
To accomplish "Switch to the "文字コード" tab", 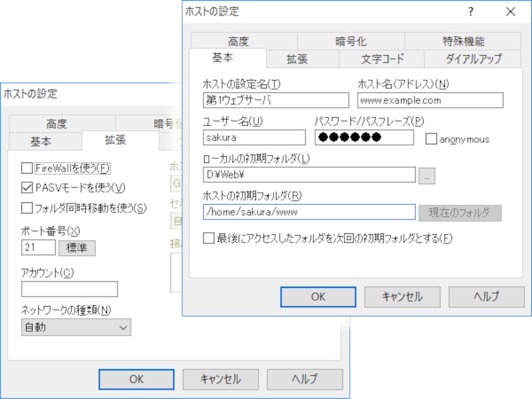I will [381, 59].
